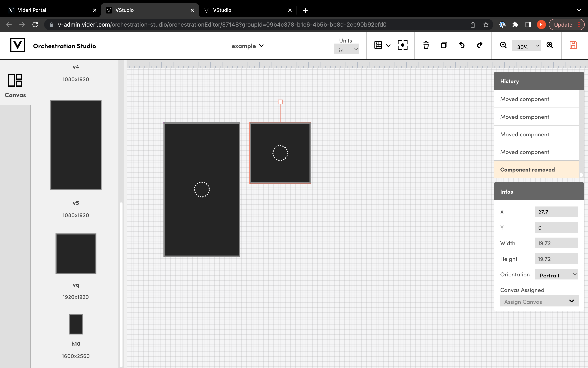Select the last Moved component history entry

(x=536, y=152)
